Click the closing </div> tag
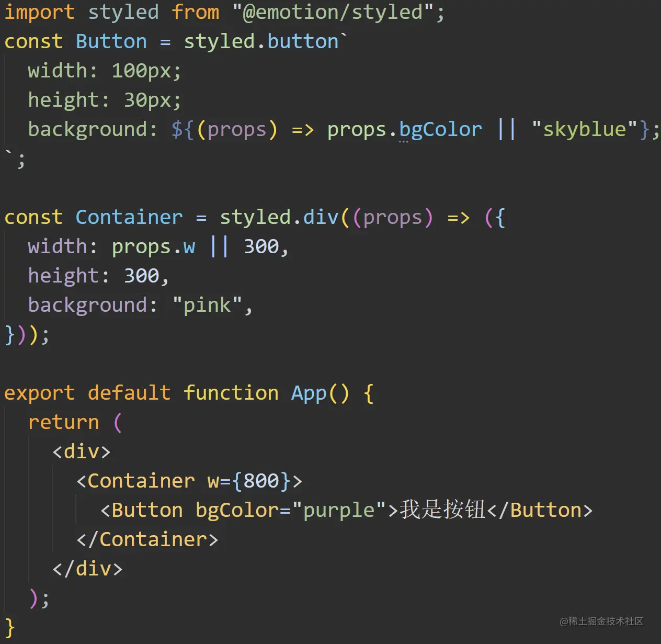The width and height of the screenshot is (661, 644). [87, 569]
